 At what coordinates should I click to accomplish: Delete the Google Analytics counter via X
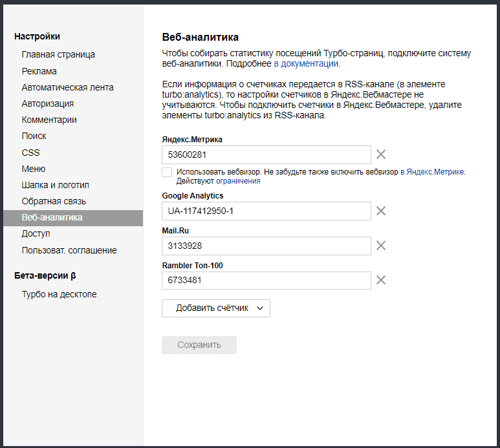coord(381,211)
